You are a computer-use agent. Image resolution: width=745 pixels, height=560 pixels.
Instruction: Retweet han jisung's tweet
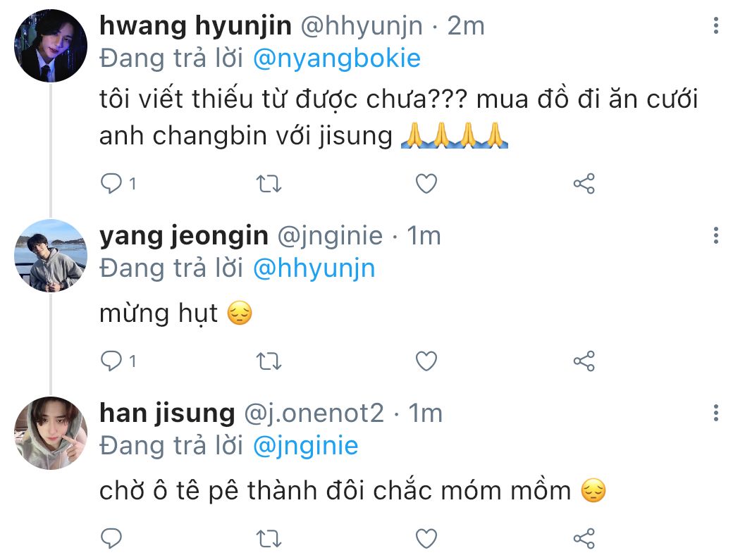[269, 539]
